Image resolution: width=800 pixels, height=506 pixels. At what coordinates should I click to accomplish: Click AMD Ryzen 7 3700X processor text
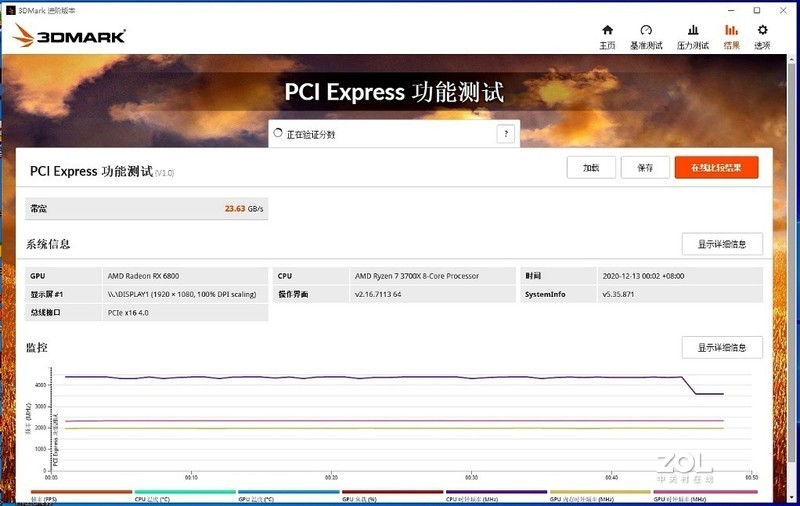point(417,276)
